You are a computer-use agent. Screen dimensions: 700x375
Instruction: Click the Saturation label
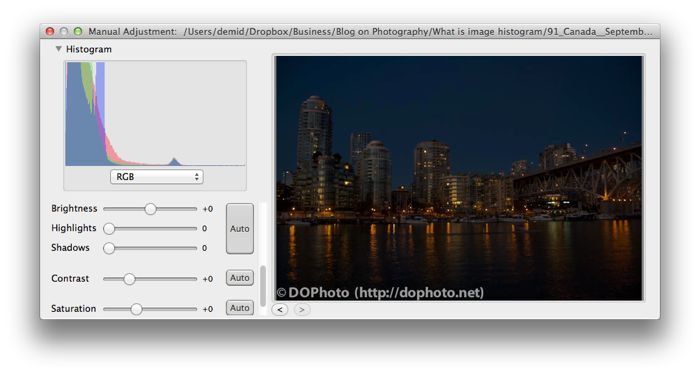click(74, 308)
